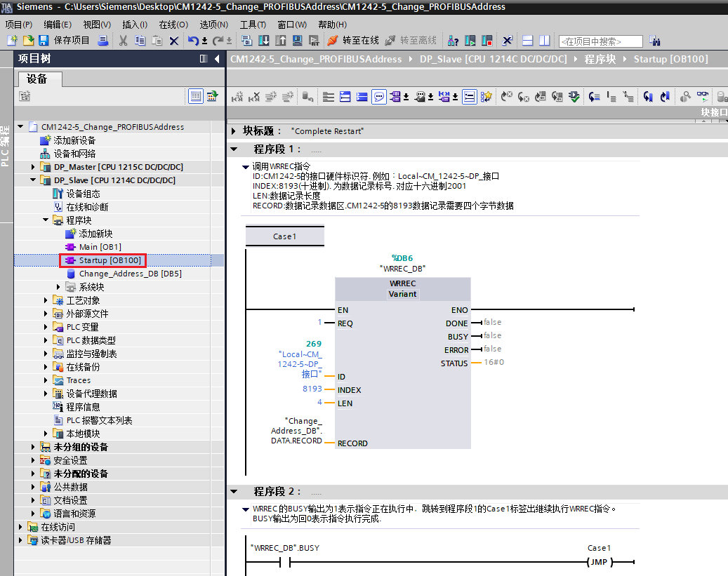728x576 pixels.
Task: Open cross-references icon in main toolbar
Action: 507,41
